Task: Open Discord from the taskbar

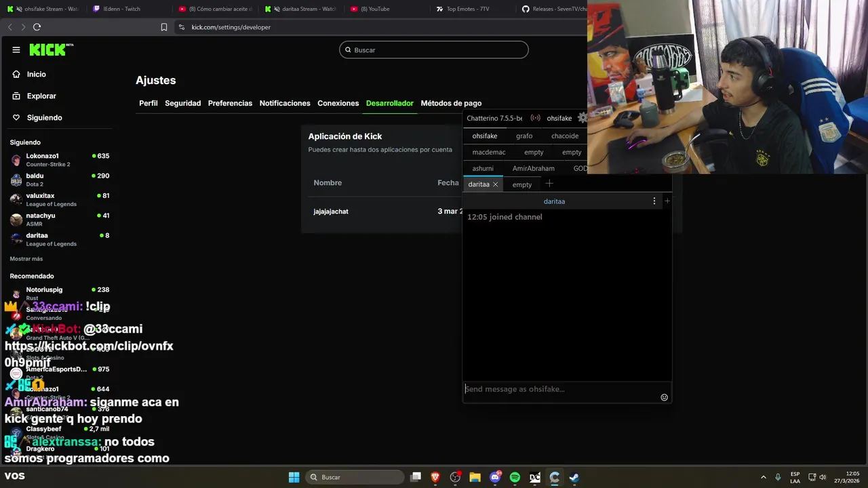Action: (x=496, y=477)
